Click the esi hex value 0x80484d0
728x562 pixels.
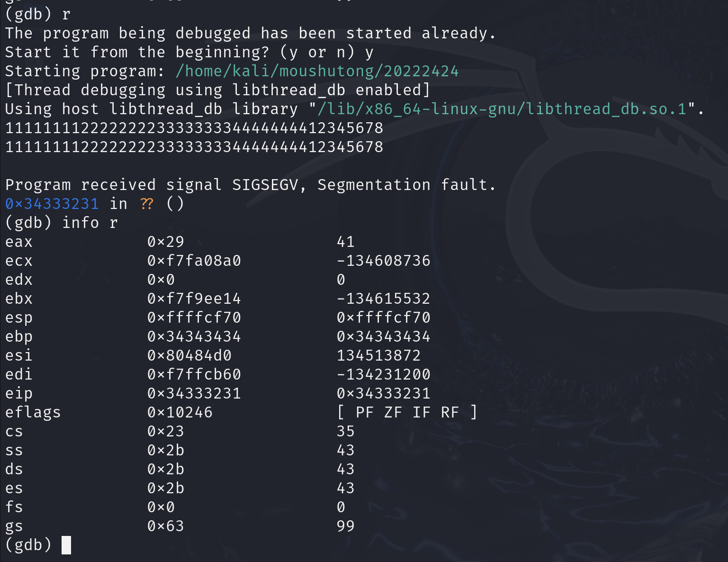pos(189,355)
